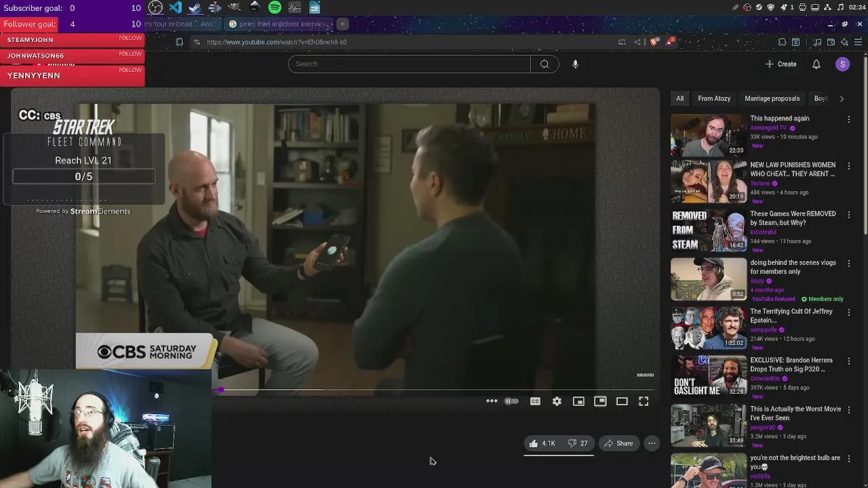Open Spotify from the top panel
The width and height of the screenshot is (868, 488).
pos(275,7)
